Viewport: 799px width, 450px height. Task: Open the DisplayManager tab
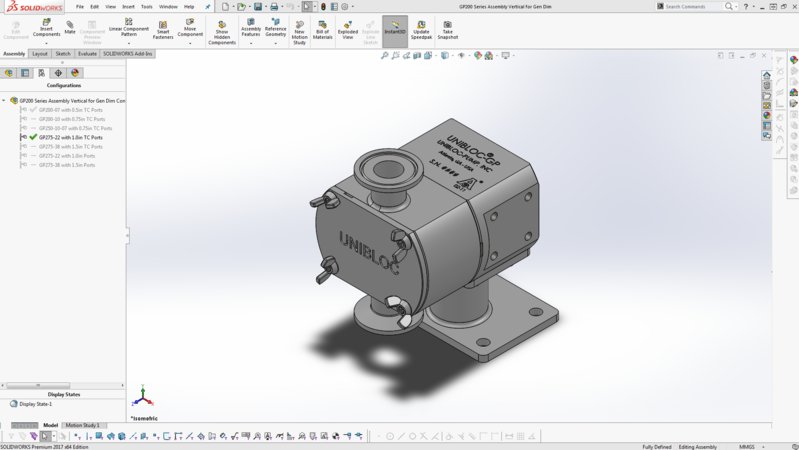click(x=75, y=73)
